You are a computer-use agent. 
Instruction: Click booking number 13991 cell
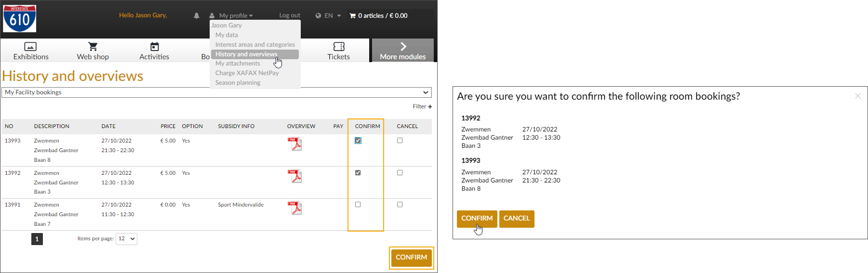pos(13,205)
